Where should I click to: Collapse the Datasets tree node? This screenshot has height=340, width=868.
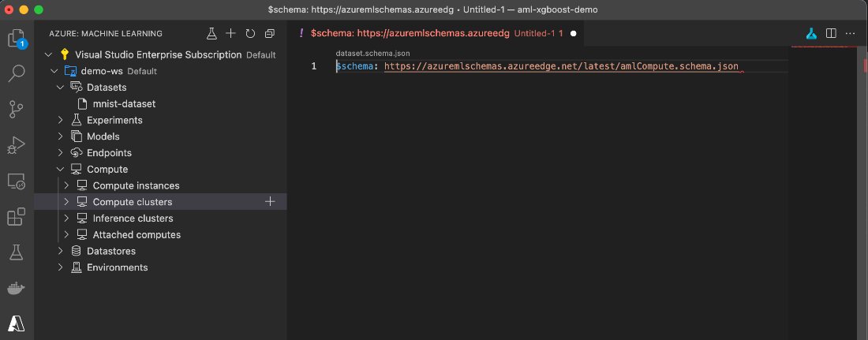click(60, 88)
